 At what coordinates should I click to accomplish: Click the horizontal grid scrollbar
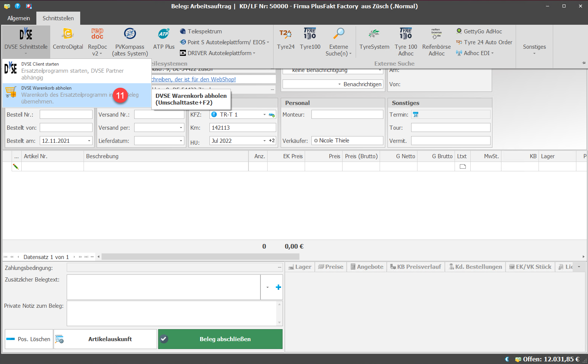(200, 257)
